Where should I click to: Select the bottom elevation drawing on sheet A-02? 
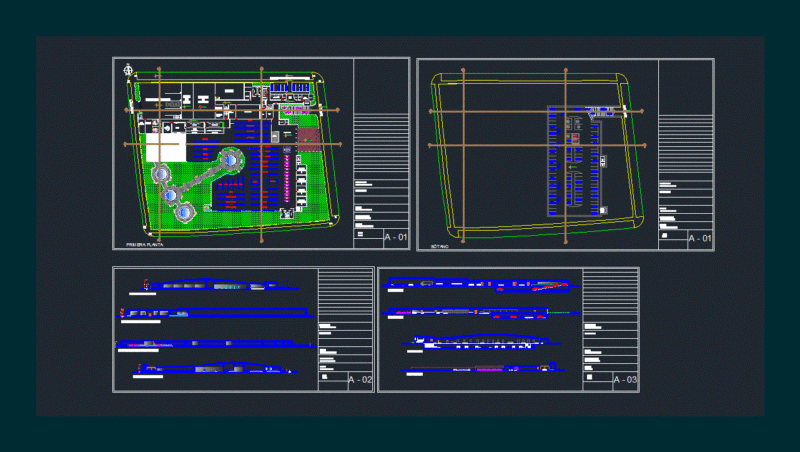pos(214,367)
